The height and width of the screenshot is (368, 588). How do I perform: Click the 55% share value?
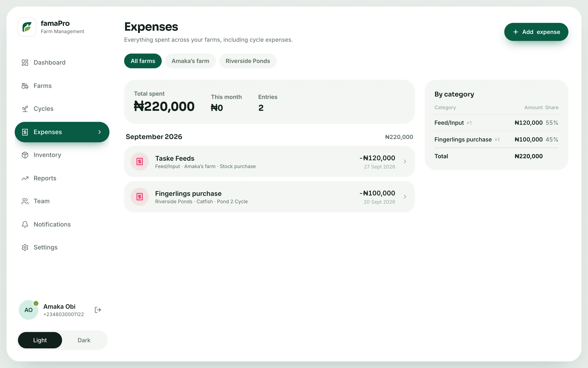coord(552,123)
